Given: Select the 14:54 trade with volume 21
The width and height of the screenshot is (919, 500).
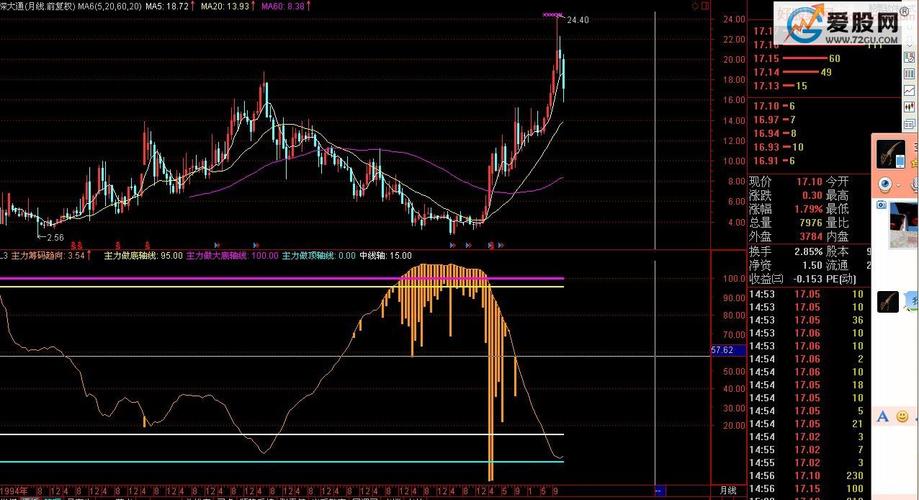Looking at the screenshot, I should pos(806,424).
